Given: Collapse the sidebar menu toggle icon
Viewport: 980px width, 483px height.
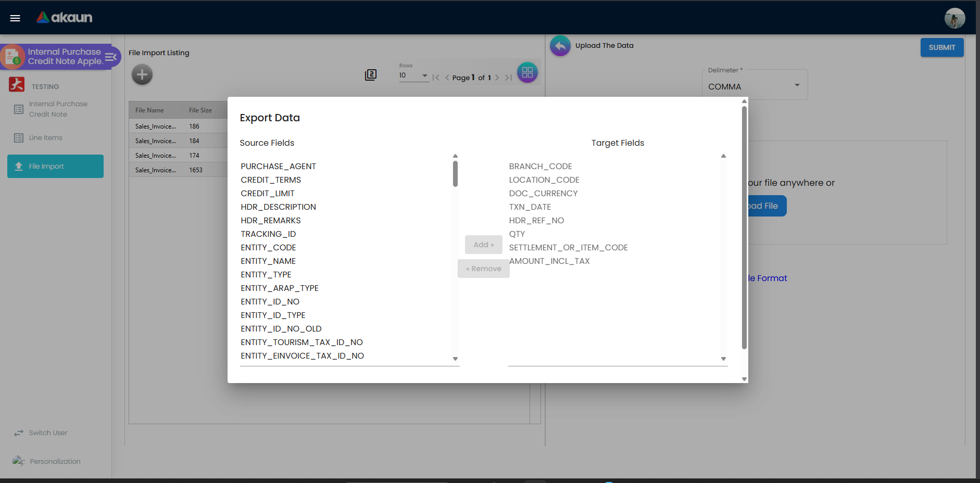Looking at the screenshot, I should (x=111, y=57).
